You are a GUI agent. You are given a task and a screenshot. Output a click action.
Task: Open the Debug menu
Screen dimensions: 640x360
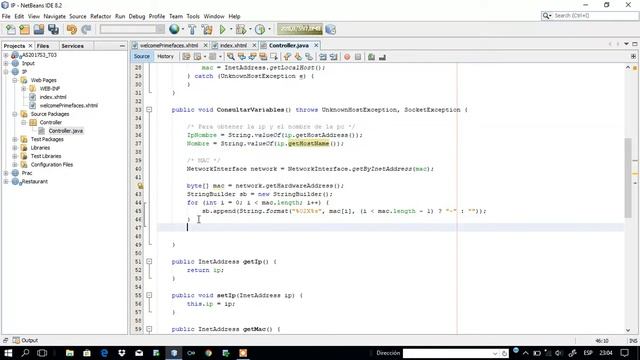coord(137,16)
